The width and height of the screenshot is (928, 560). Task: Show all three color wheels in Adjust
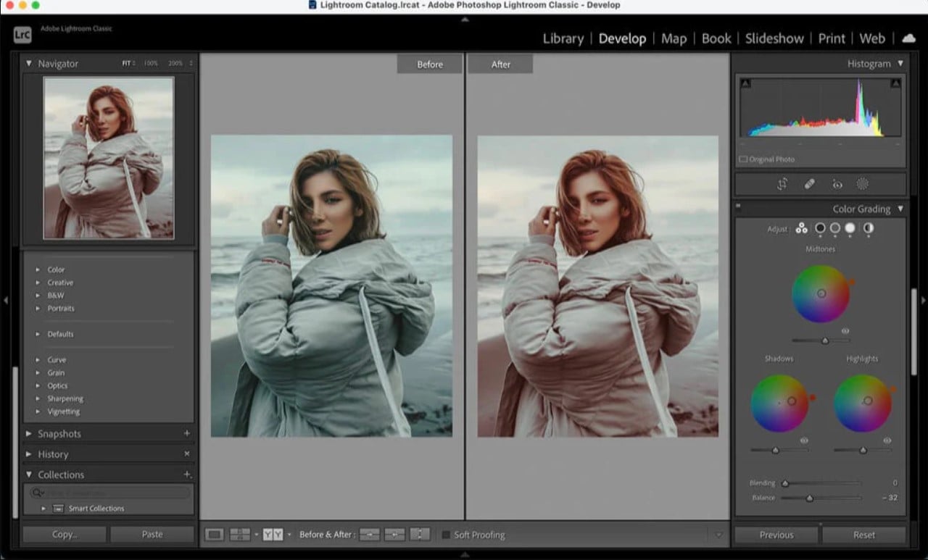[x=801, y=228]
